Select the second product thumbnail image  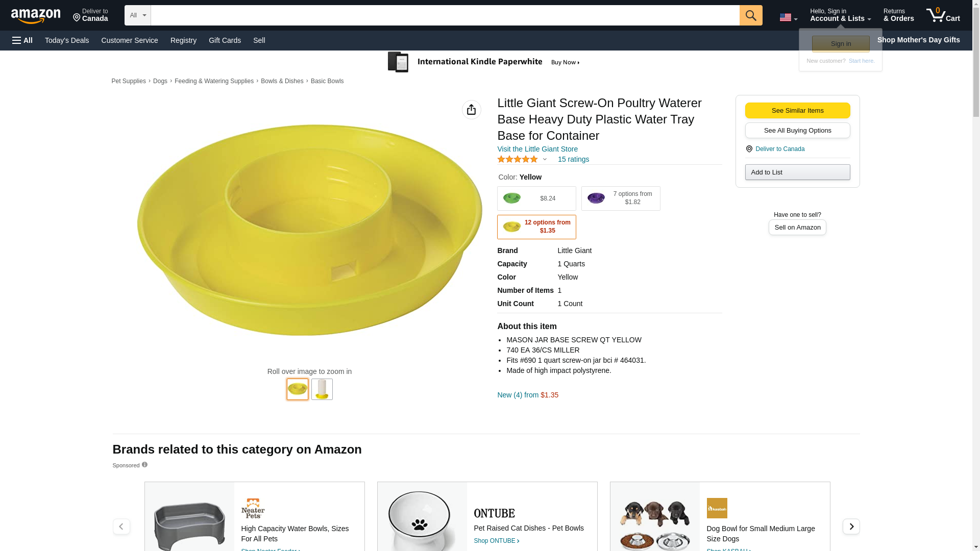pyautogui.click(x=322, y=389)
